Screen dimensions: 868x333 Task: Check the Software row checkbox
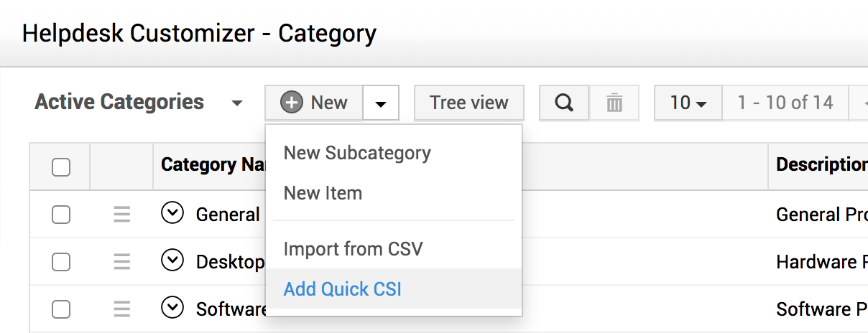[61, 309]
